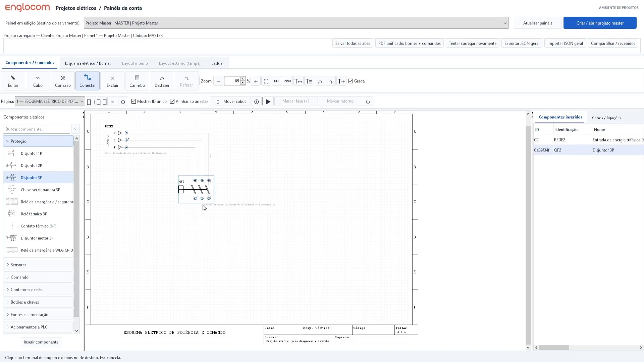Click the zoom spinner up arrow
The image size is (644, 362).
243,79
